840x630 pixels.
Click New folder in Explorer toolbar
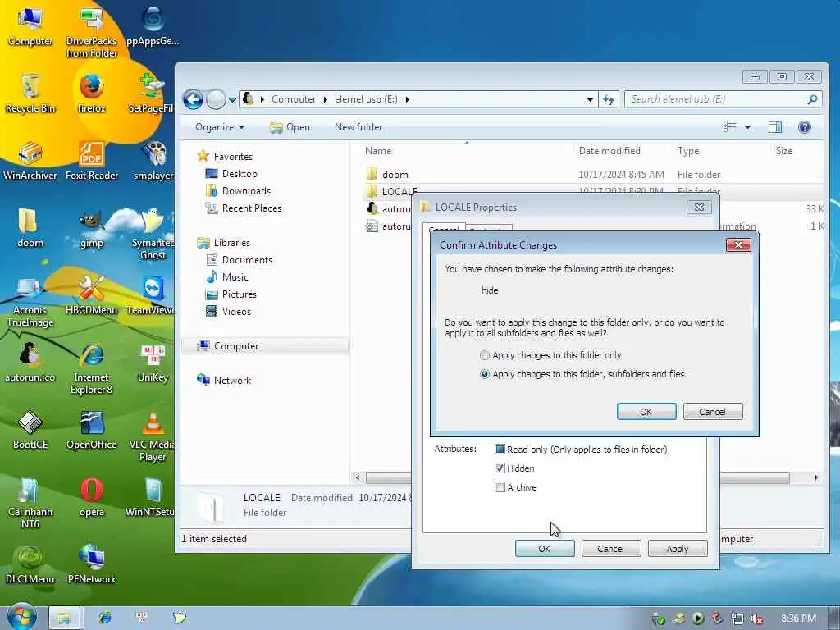coord(358,127)
